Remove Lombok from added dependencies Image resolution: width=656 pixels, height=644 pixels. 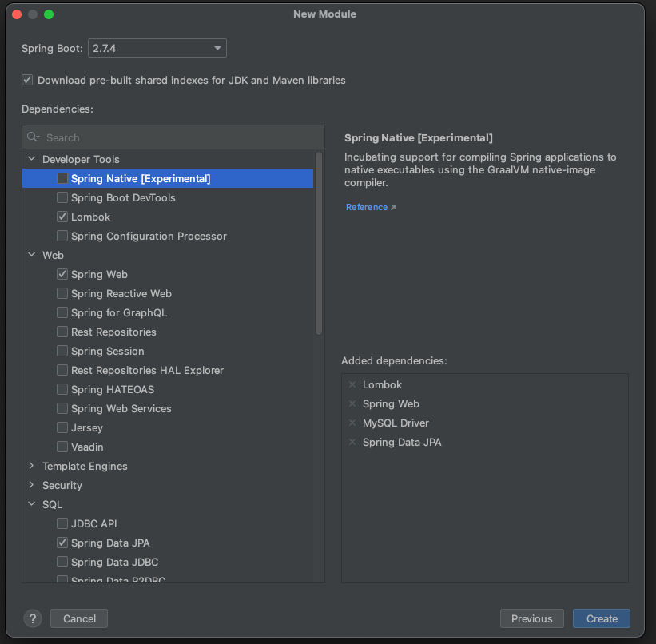pyautogui.click(x=352, y=384)
